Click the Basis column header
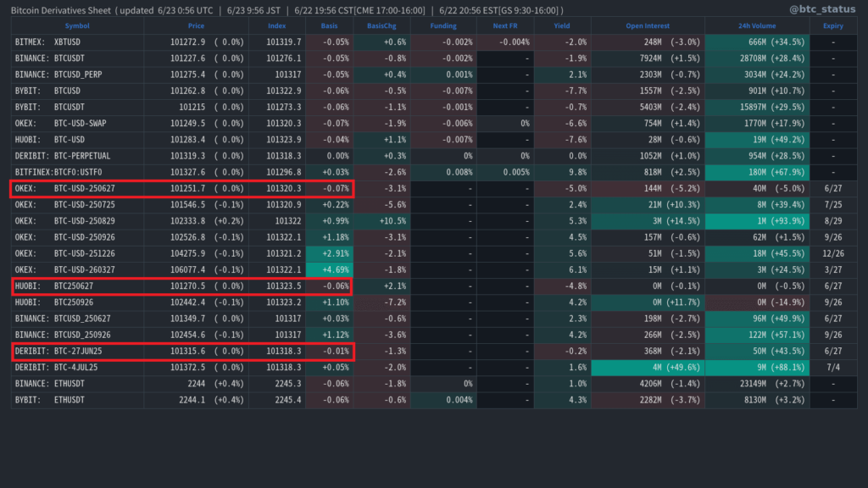The width and height of the screenshot is (868, 488). (x=330, y=26)
